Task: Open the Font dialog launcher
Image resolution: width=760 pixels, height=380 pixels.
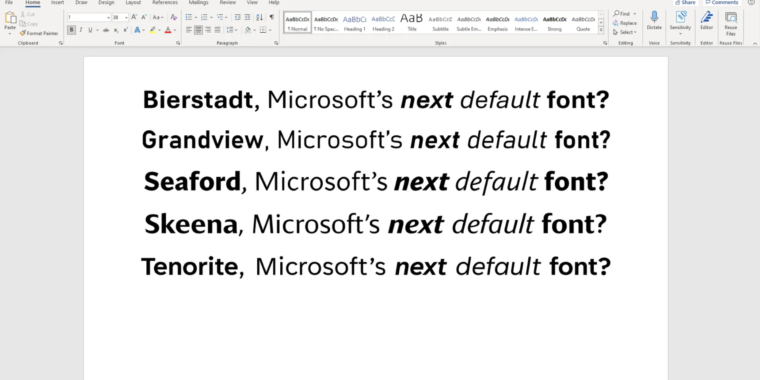Action: click(x=178, y=43)
